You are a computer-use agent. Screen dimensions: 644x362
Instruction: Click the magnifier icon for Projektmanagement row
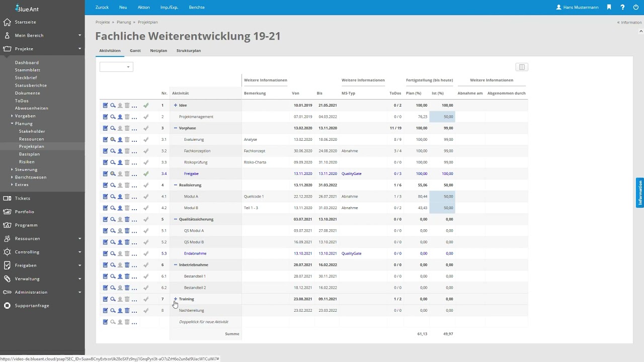pos(113,117)
